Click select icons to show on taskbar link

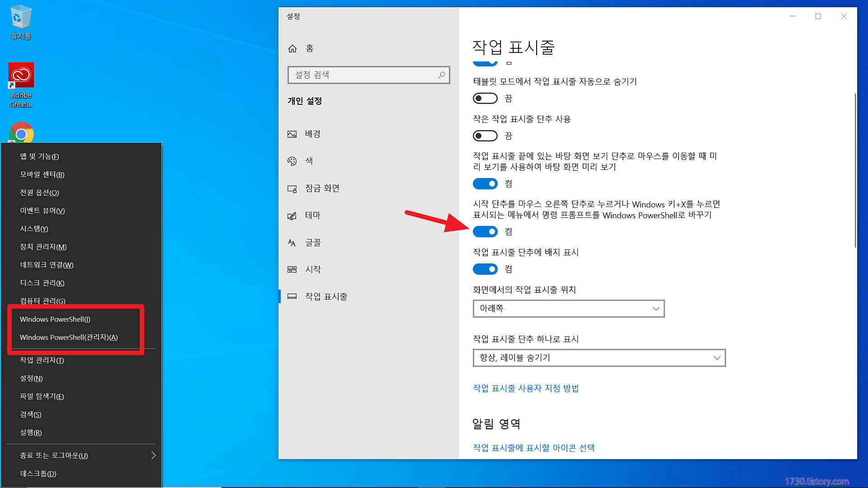click(x=533, y=448)
